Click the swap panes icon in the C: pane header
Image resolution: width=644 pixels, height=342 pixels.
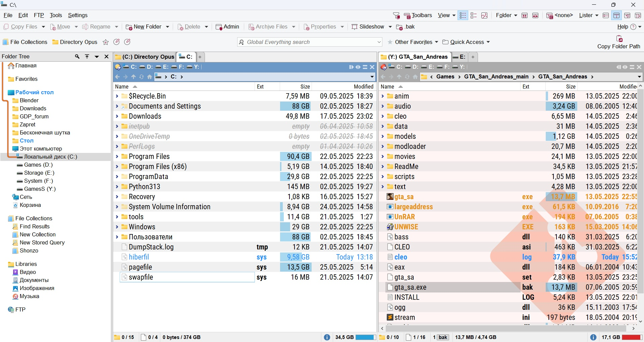coord(358,67)
